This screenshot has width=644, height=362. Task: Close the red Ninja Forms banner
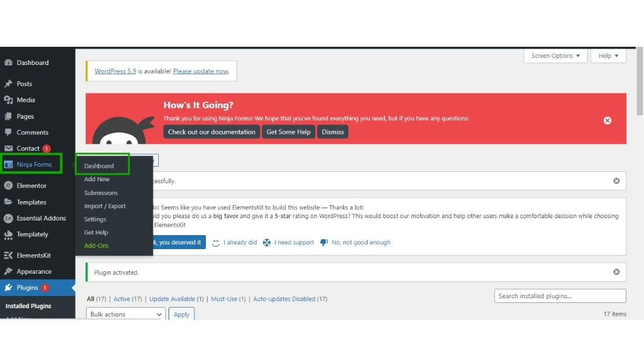pos(608,120)
